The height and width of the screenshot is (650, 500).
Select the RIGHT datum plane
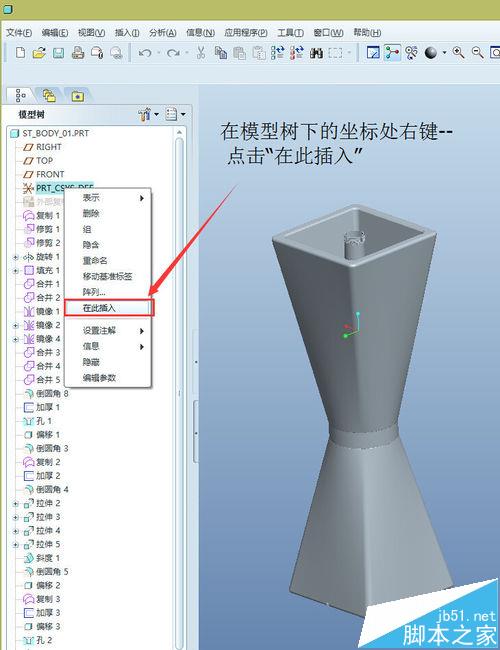point(49,147)
